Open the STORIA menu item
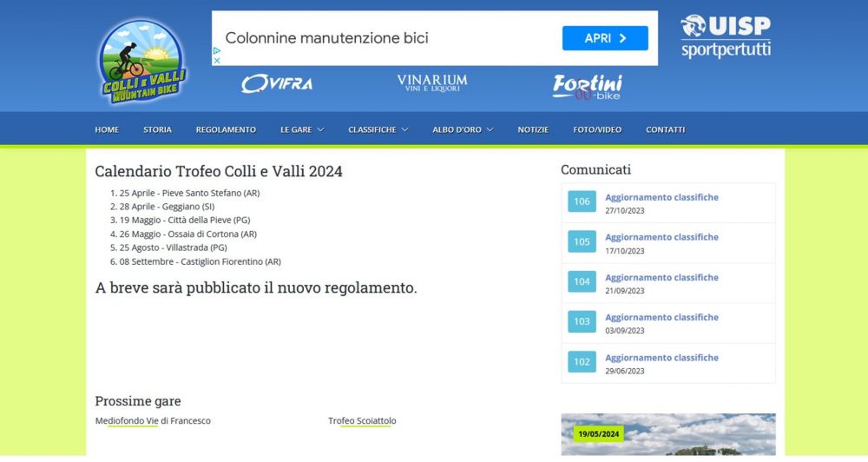Viewport: 868px width, 462px height. pos(157,129)
